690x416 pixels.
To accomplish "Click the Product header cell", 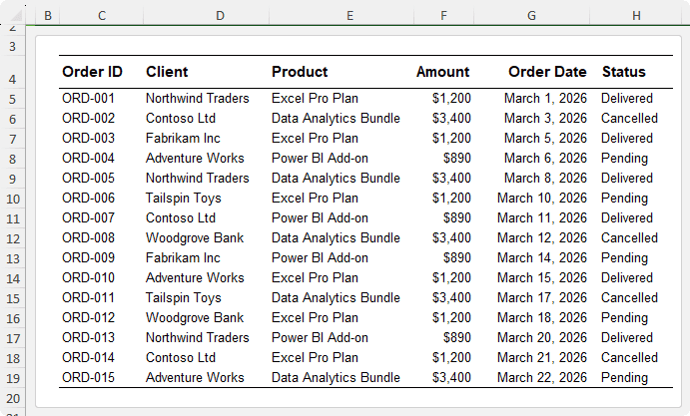I will [300, 72].
